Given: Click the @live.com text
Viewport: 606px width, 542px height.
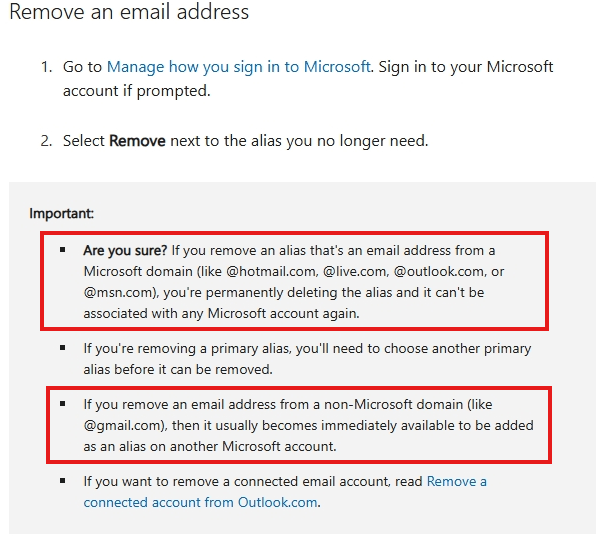Looking at the screenshot, I should click(354, 271).
